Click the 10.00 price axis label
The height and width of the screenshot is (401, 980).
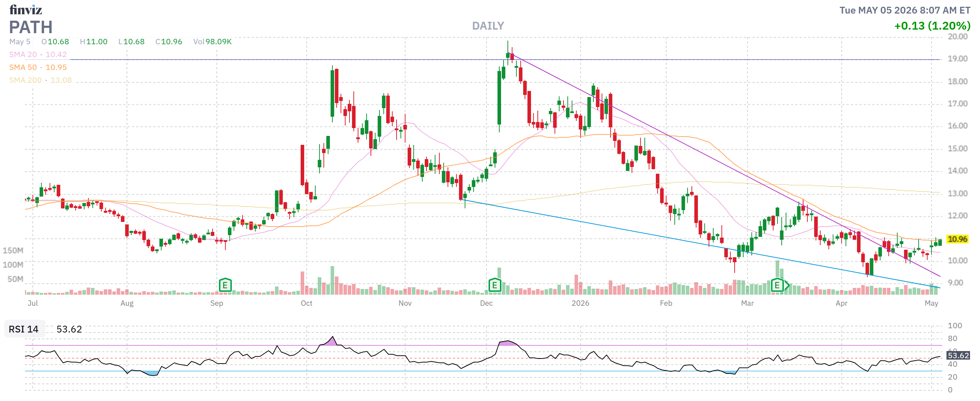[958, 260]
